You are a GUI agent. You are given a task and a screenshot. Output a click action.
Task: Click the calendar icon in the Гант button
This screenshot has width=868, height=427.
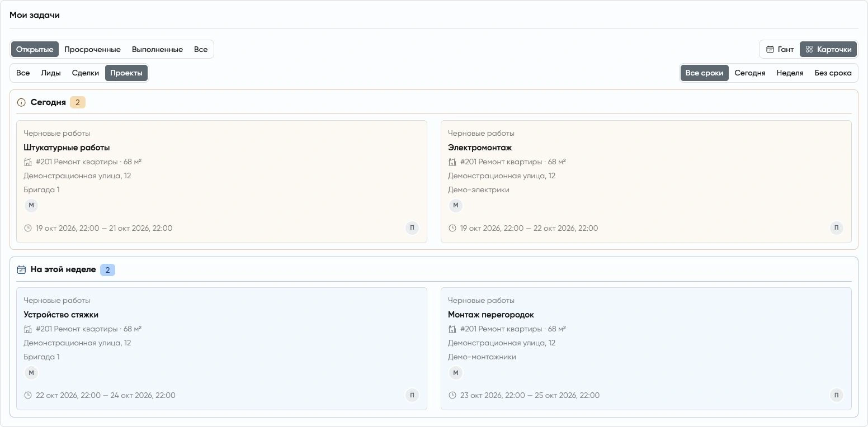tap(770, 49)
